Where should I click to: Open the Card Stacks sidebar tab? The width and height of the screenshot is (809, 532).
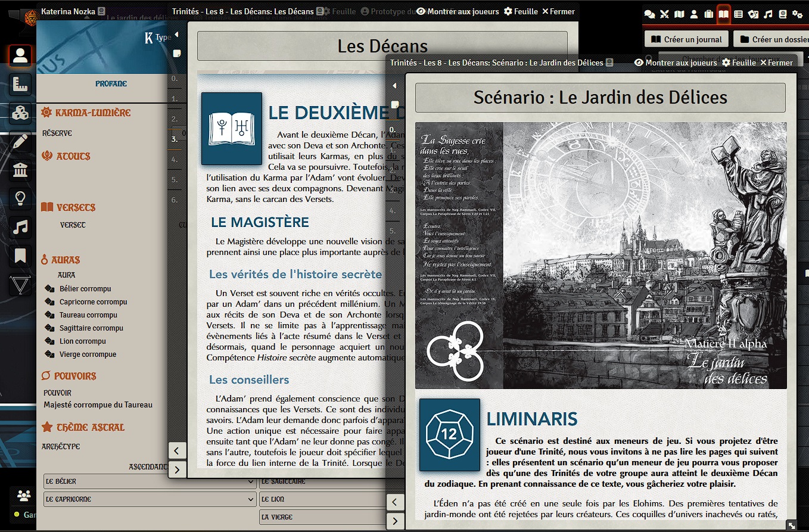754,14
